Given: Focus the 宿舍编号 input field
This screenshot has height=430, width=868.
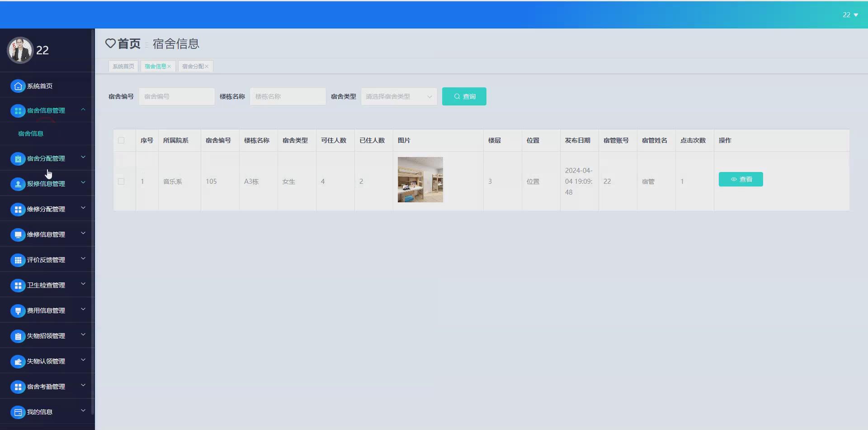Looking at the screenshot, I should tap(177, 96).
